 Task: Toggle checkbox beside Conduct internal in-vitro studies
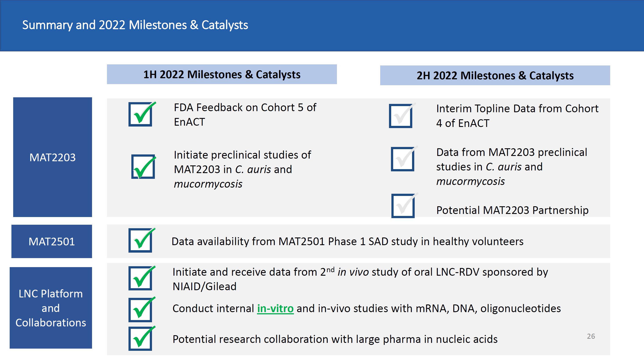click(140, 310)
